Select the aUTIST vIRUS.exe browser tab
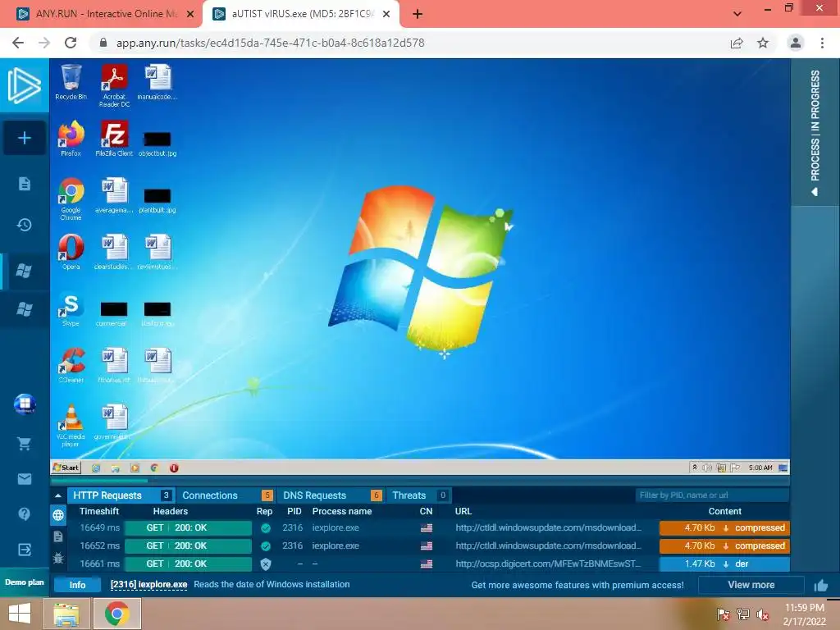 pyautogui.click(x=301, y=14)
